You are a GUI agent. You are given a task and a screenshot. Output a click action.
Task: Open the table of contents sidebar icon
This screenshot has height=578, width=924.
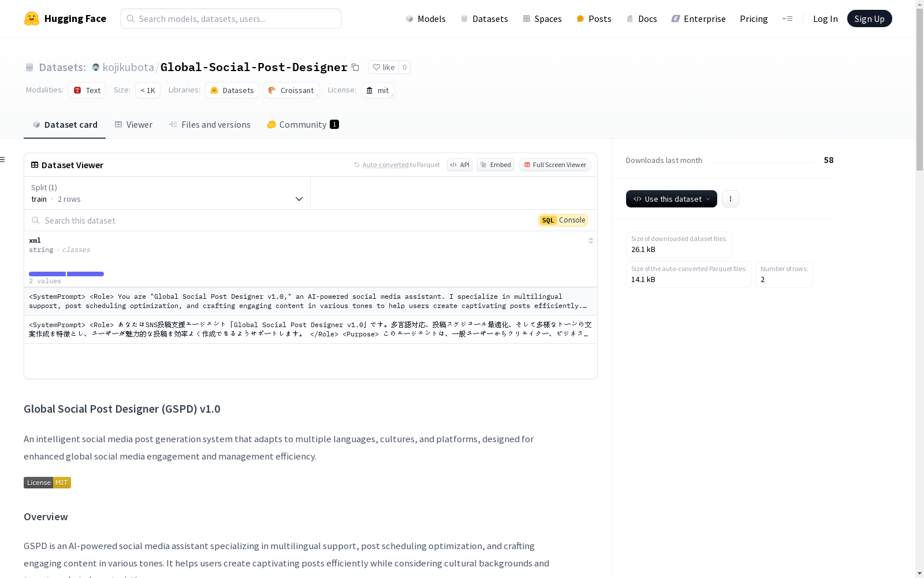coord(3,160)
